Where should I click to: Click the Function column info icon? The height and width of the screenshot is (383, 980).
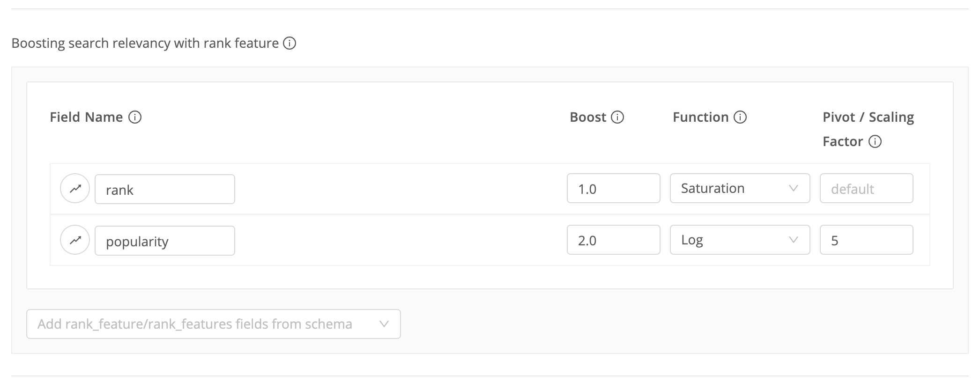(x=740, y=118)
